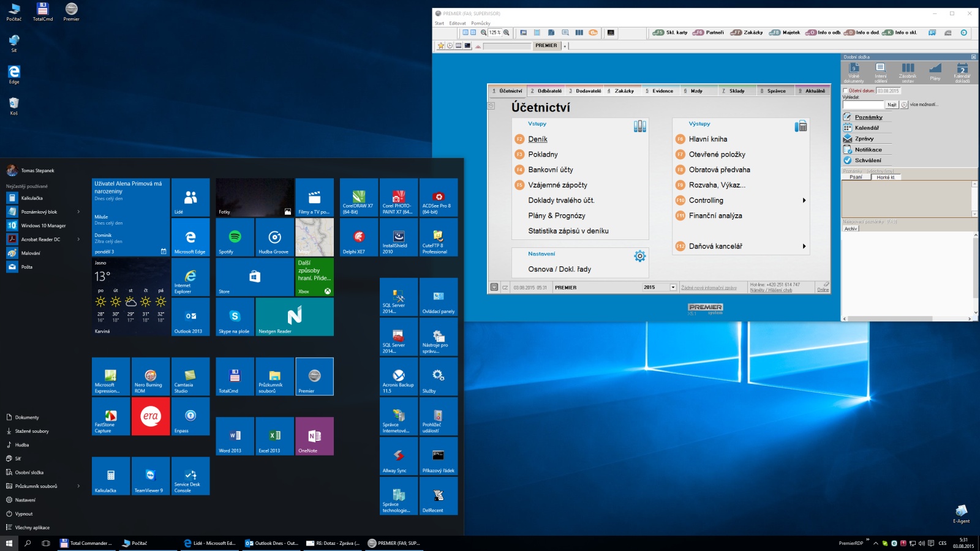Open Hlavní kniha under Výstupy
This screenshot has height=551, width=980.
(x=708, y=139)
